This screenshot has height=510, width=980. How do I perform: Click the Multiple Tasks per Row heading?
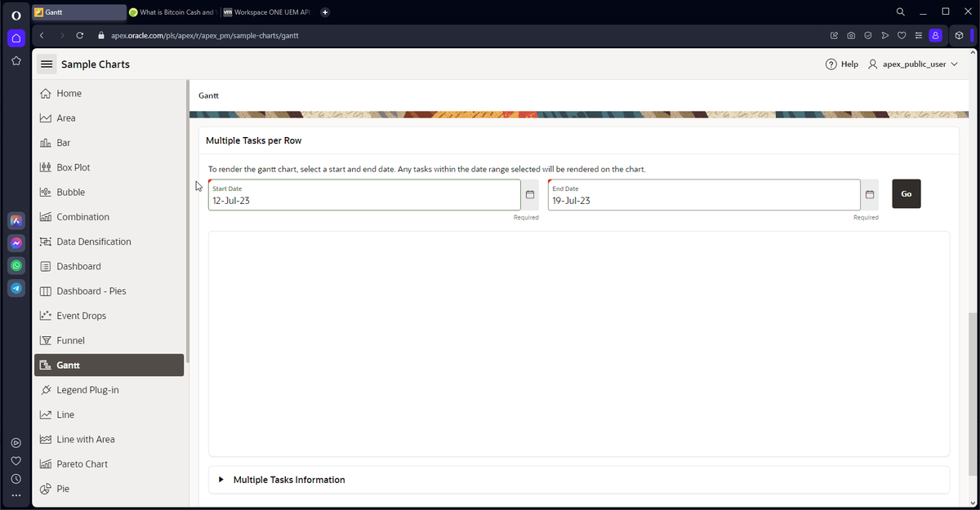point(254,140)
